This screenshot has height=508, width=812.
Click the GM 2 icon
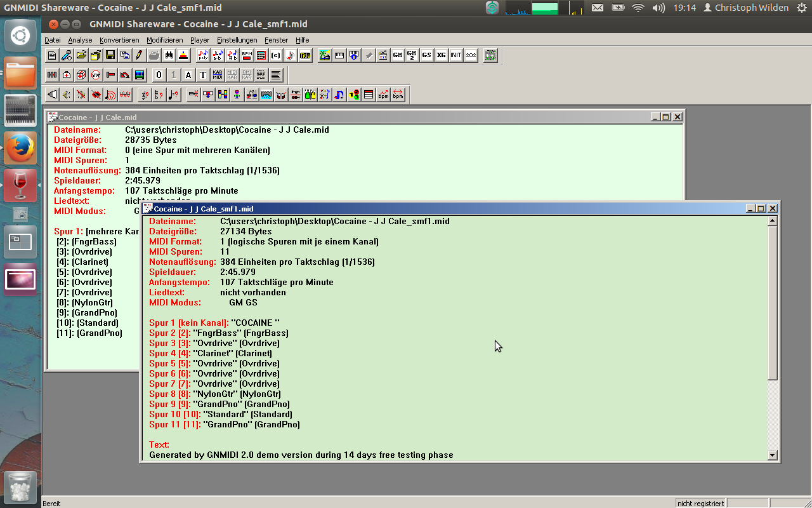pyautogui.click(x=412, y=55)
